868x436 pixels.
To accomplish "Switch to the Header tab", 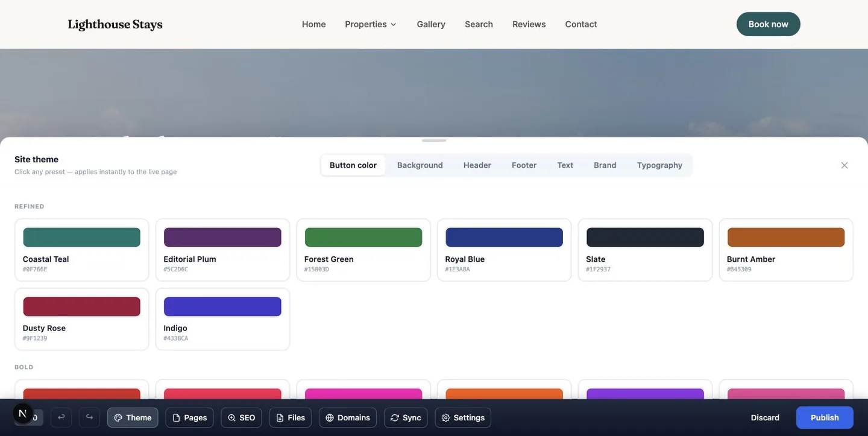I will [x=477, y=165].
